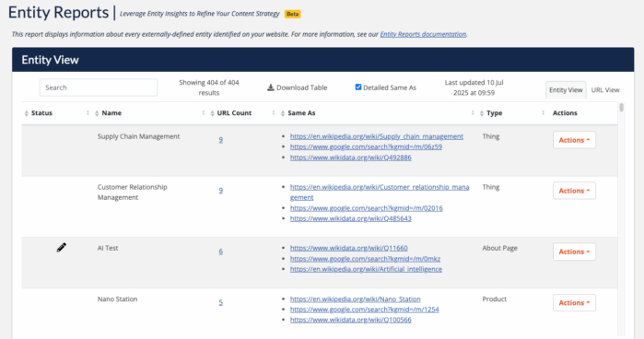Click the resize handle right of Name header
The height and width of the screenshot is (339, 644).
point(204,113)
